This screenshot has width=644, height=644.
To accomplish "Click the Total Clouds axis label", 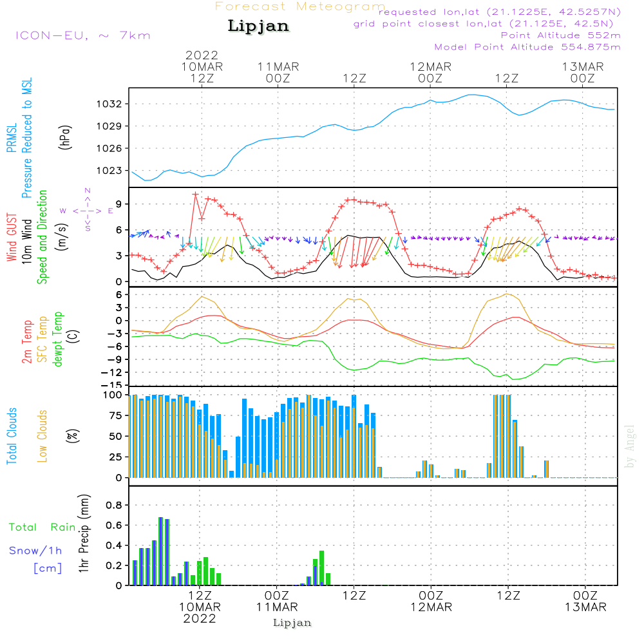I will [12, 436].
